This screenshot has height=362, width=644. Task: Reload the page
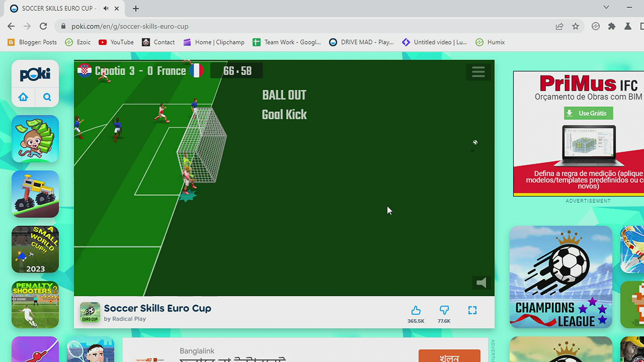pos(43,26)
